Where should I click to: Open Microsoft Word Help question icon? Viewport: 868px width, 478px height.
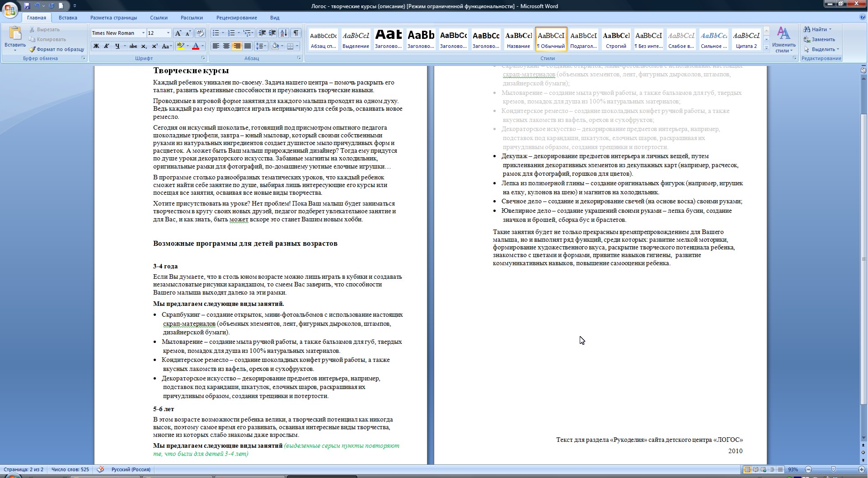coord(863,17)
